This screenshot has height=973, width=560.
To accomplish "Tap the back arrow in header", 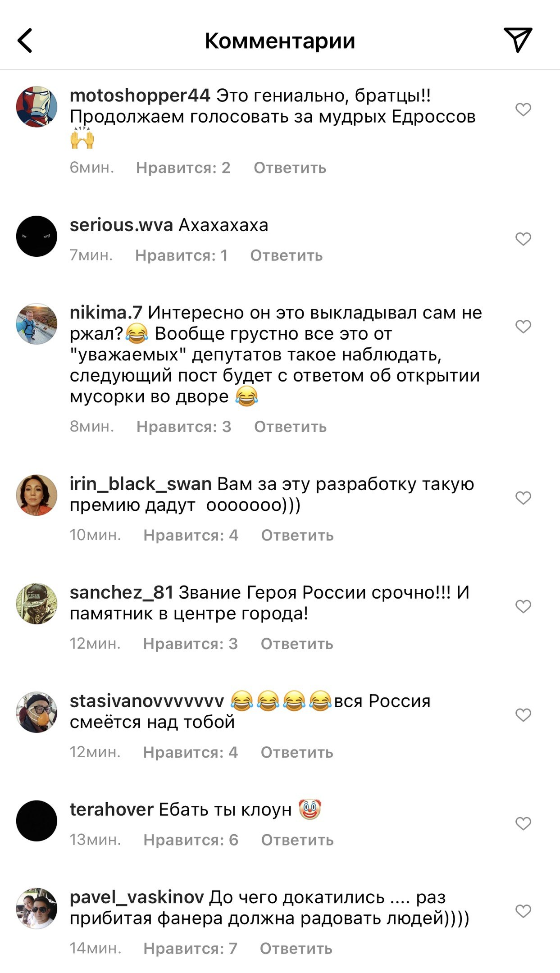I will coord(25,41).
